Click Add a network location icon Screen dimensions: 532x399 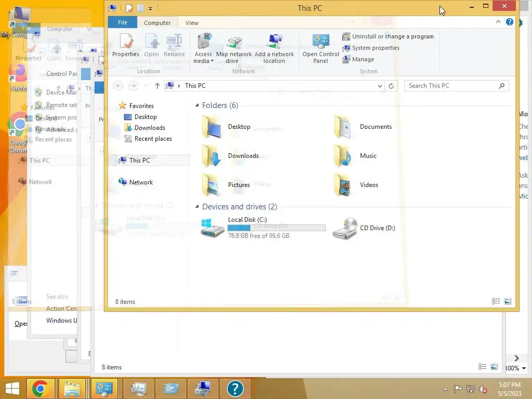click(x=274, y=48)
